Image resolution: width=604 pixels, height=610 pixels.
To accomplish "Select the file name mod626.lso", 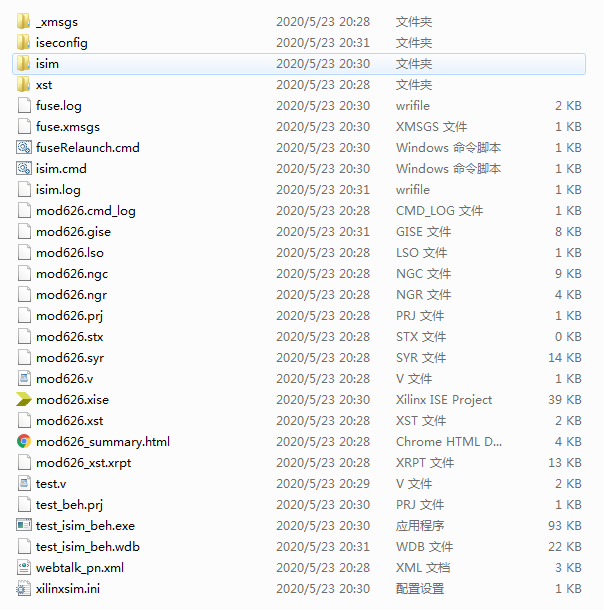I will (70, 253).
